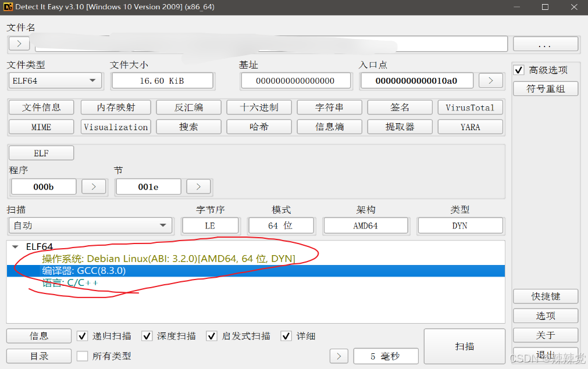Select the 操作系统: Debian Linux result row
This screenshot has height=369, width=588.
point(256,259)
